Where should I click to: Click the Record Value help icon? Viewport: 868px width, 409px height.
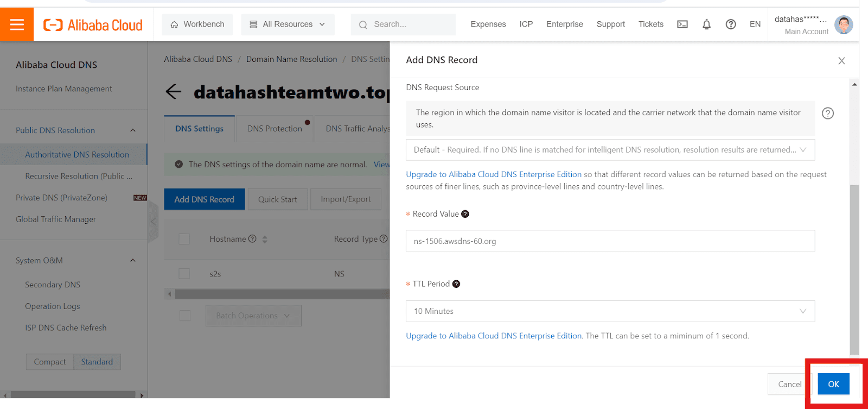click(x=465, y=214)
